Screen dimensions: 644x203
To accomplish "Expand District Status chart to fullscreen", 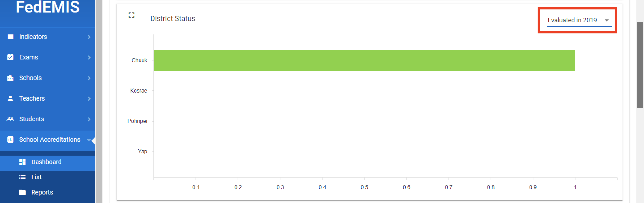I will click(x=131, y=15).
